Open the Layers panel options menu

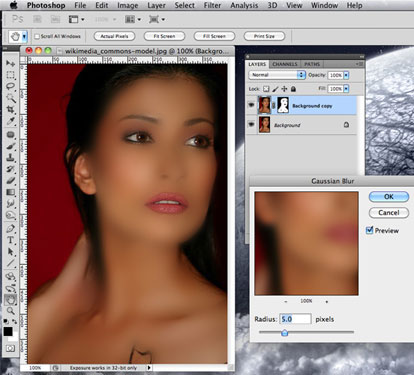click(359, 64)
